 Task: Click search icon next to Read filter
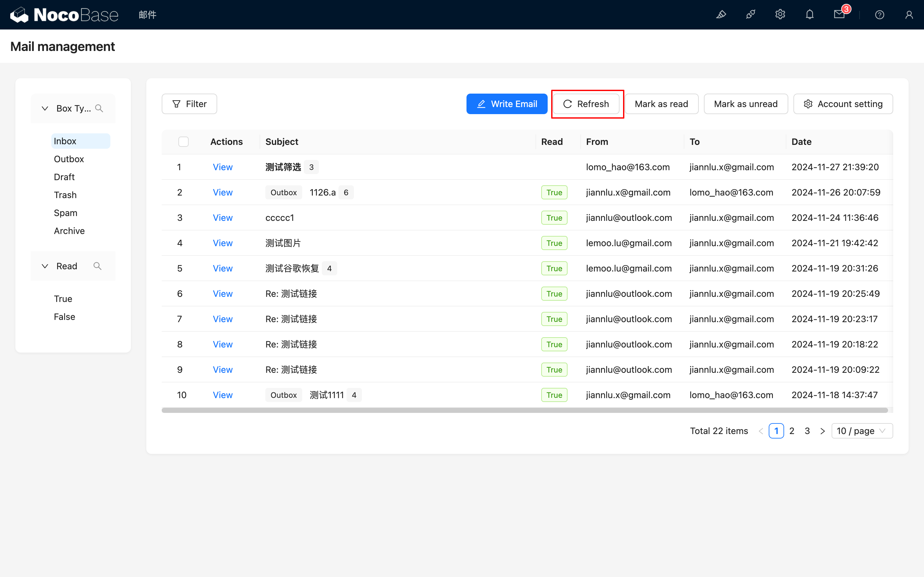tap(97, 266)
